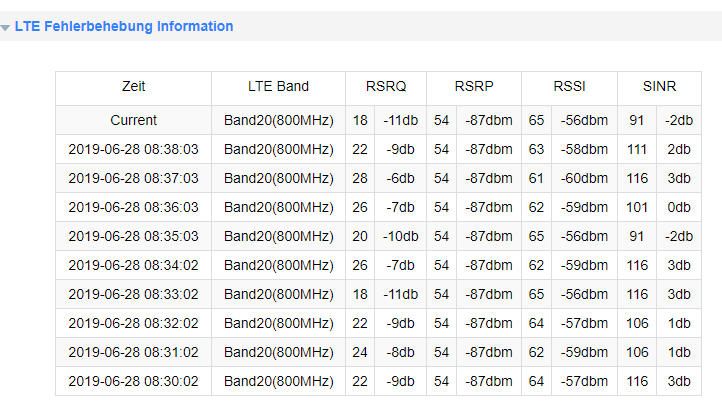Select the 2019-06-28 08:38:03 timestamp cell
This screenshot has height=407, width=722.
click(134, 149)
